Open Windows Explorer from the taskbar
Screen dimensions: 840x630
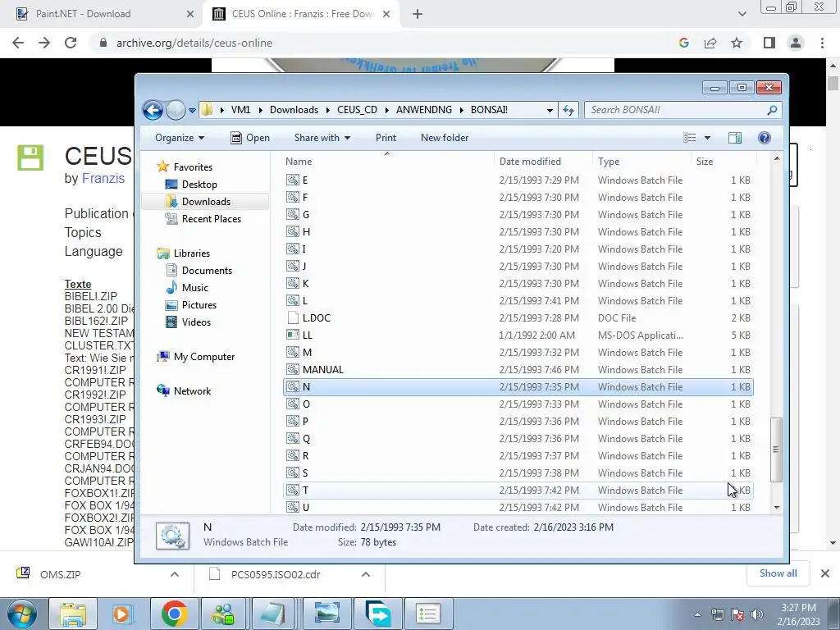73,614
